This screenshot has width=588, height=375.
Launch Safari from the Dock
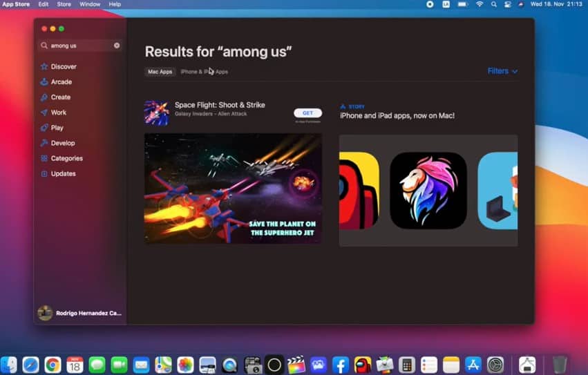pos(31,365)
